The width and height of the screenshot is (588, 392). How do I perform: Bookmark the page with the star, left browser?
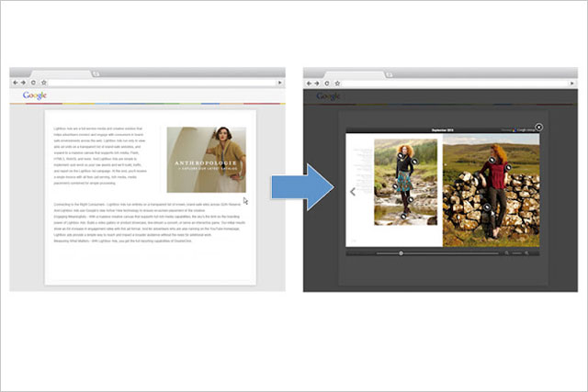point(43,83)
